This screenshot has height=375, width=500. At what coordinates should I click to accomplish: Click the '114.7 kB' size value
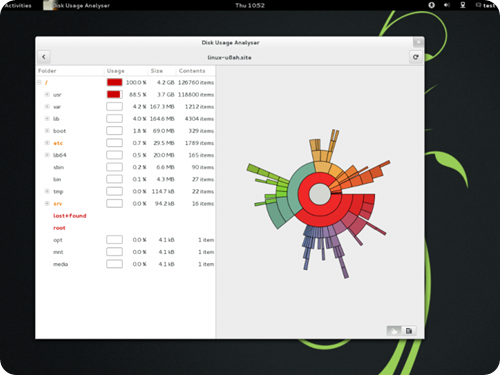click(x=163, y=191)
